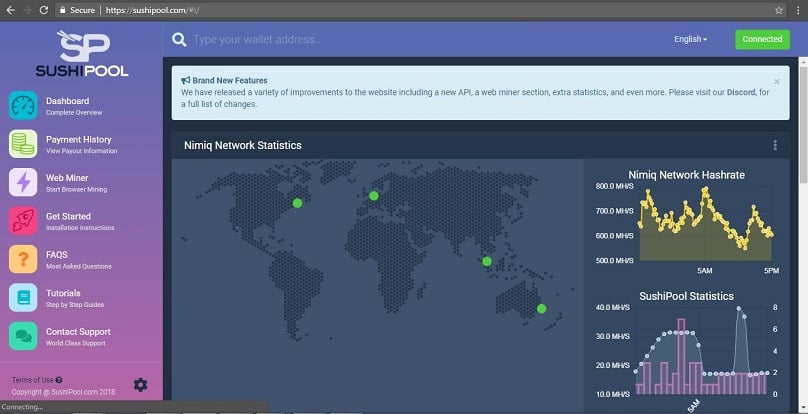Image resolution: width=808 pixels, height=414 pixels.
Task: Dismiss the Brand New Features banner
Action: (x=777, y=81)
